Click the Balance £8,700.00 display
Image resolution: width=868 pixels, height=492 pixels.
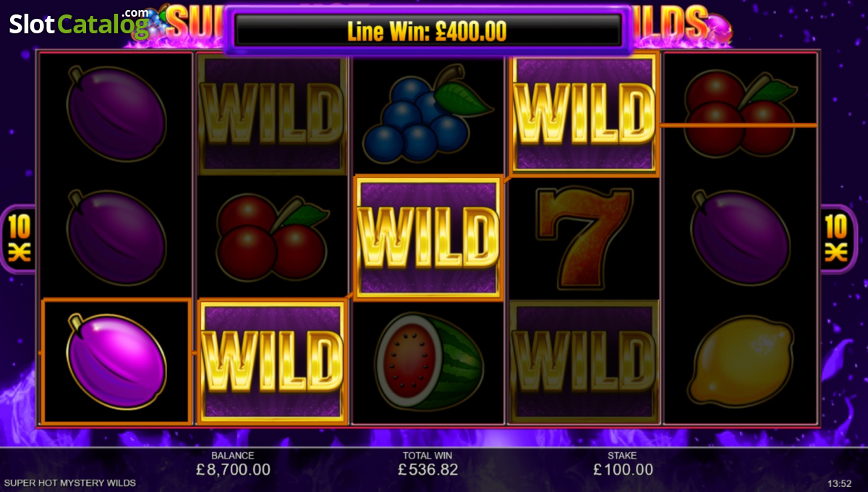tap(233, 464)
